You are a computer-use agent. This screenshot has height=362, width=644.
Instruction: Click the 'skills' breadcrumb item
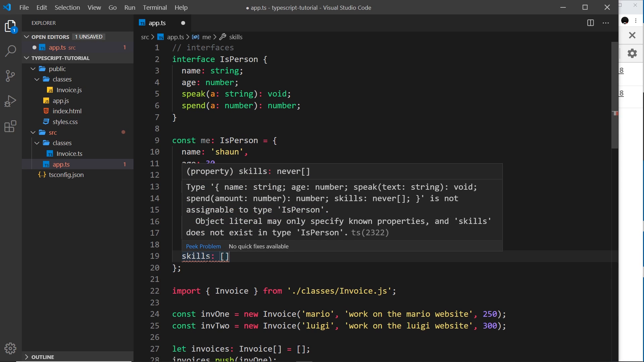236,37
